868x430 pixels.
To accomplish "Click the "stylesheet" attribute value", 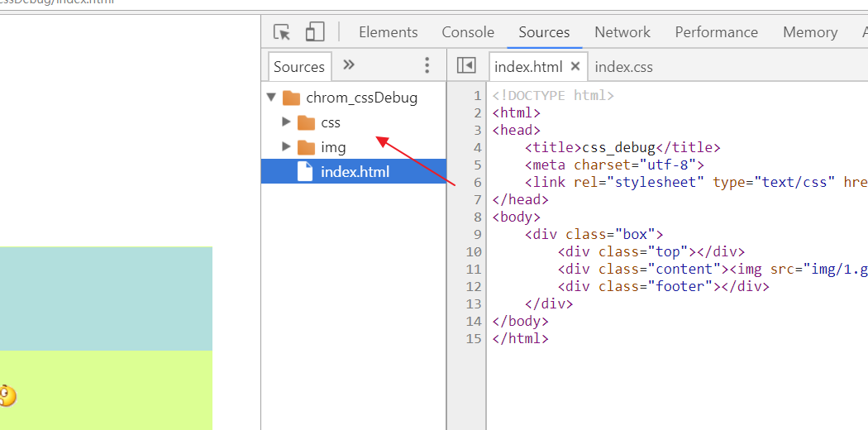I will [656, 182].
